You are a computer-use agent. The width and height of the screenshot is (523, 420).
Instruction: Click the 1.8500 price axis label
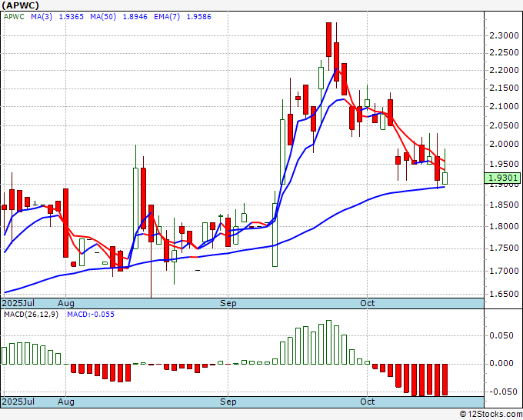click(x=504, y=205)
